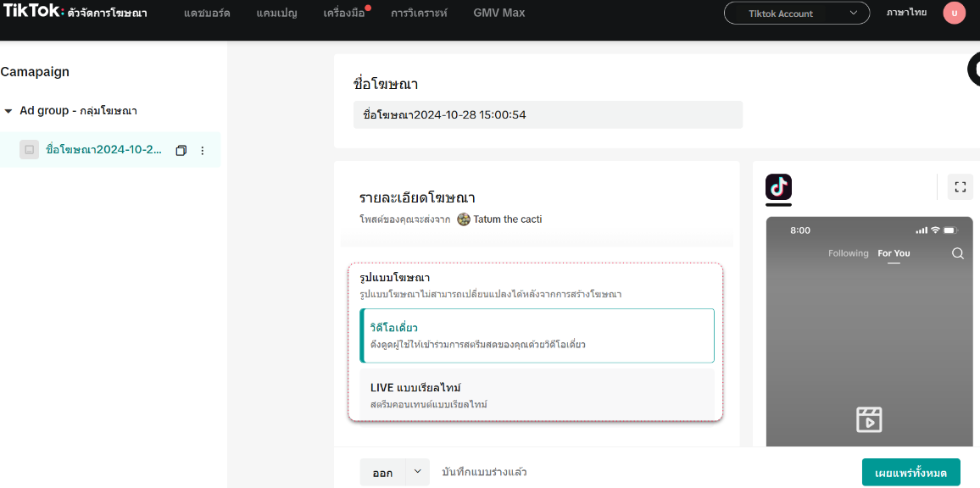Click the เผยแพร่ทั้งหมด publish button
980x488 pixels.
point(910,473)
